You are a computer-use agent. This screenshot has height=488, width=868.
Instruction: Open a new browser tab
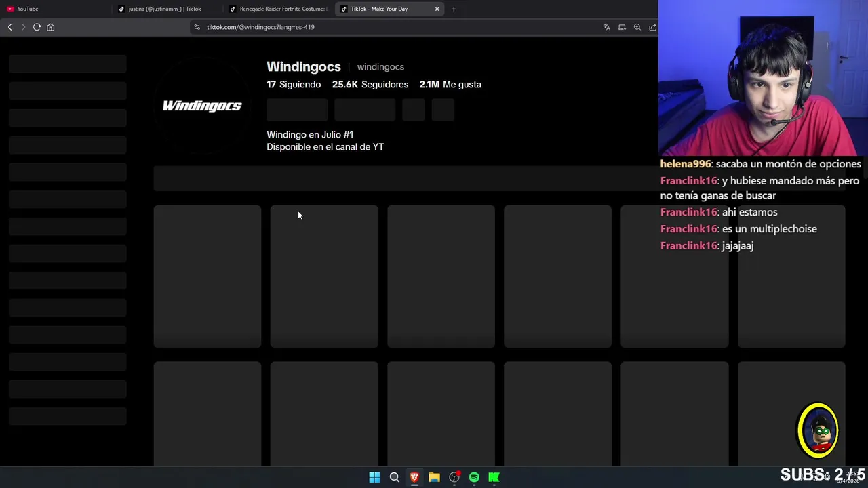454,9
